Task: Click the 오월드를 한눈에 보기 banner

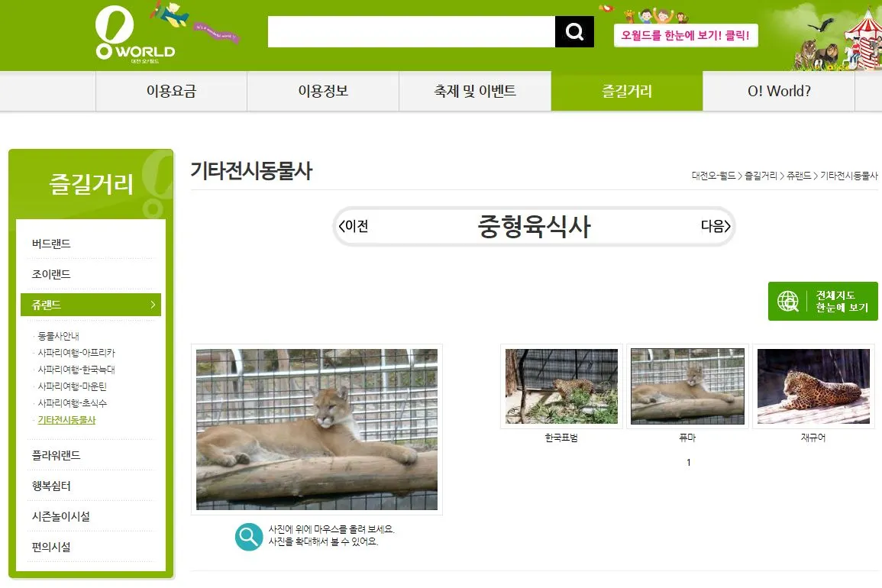Action: click(x=686, y=35)
